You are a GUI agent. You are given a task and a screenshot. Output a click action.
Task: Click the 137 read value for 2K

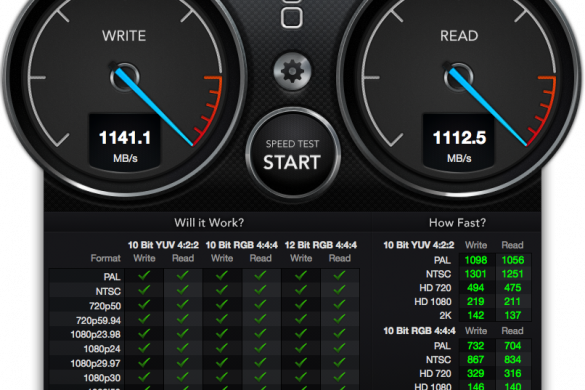pyautogui.click(x=513, y=315)
